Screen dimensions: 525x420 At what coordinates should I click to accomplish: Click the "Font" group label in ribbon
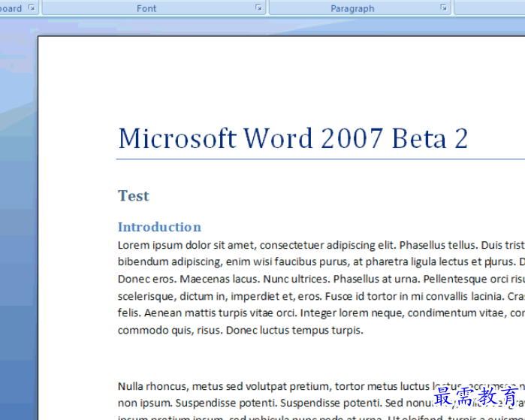[x=146, y=8]
